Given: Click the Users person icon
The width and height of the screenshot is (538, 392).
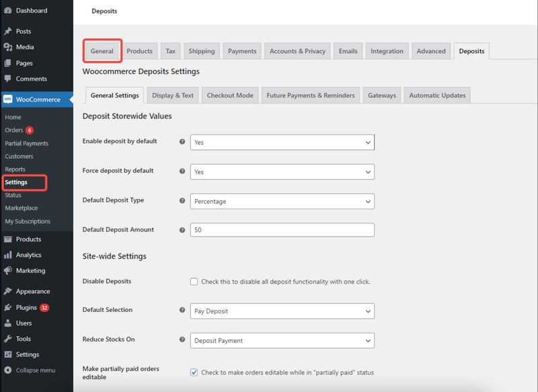Looking at the screenshot, I should coord(8,323).
